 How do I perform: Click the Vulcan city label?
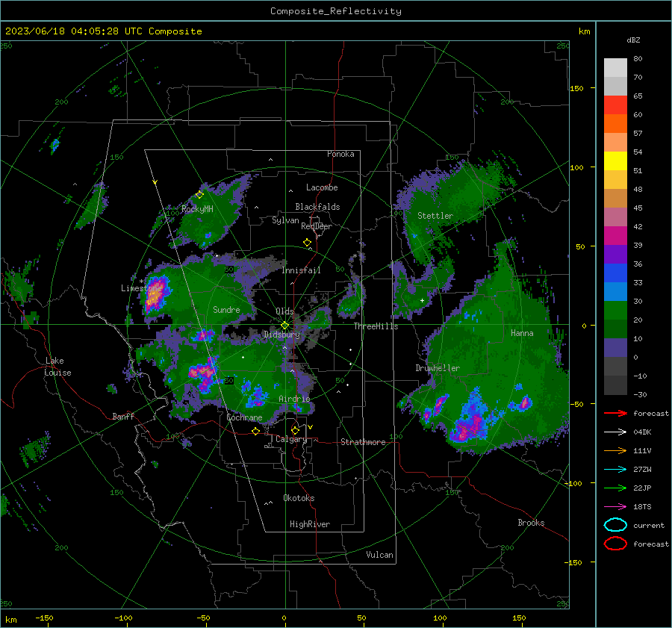[380, 555]
